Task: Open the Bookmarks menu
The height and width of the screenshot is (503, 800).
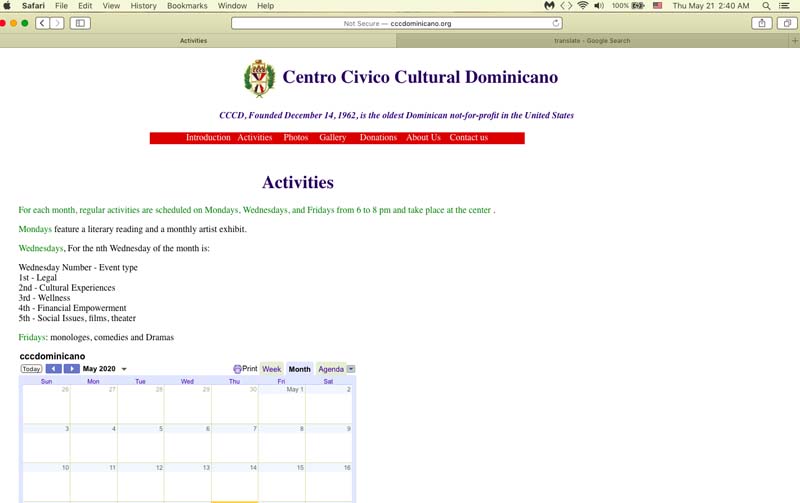Action: point(187,6)
